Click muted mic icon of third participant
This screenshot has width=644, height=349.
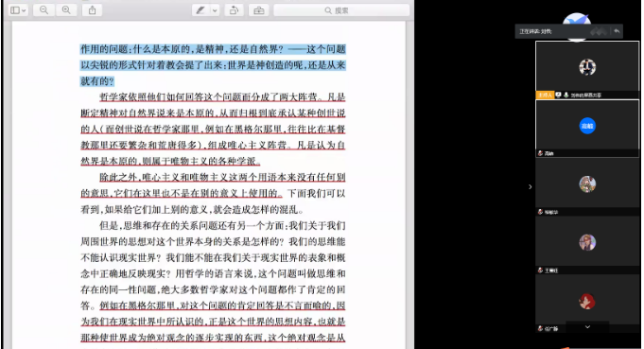tap(541, 212)
